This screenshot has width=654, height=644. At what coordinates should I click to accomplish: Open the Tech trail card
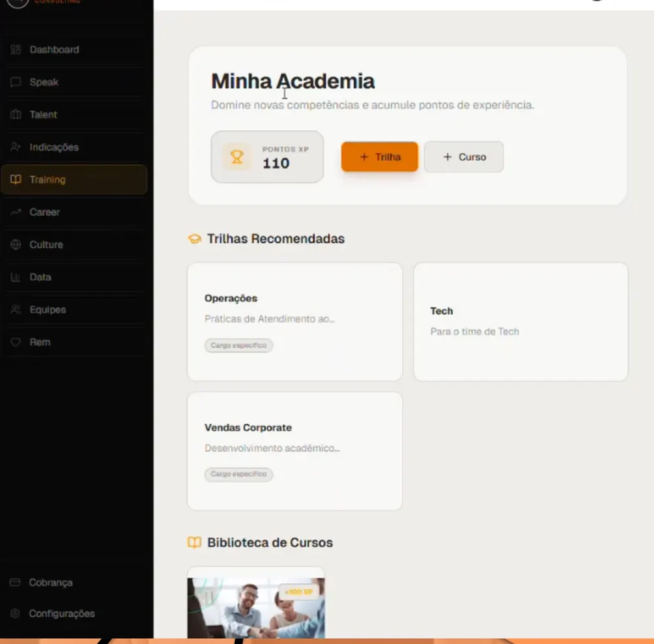point(521,322)
